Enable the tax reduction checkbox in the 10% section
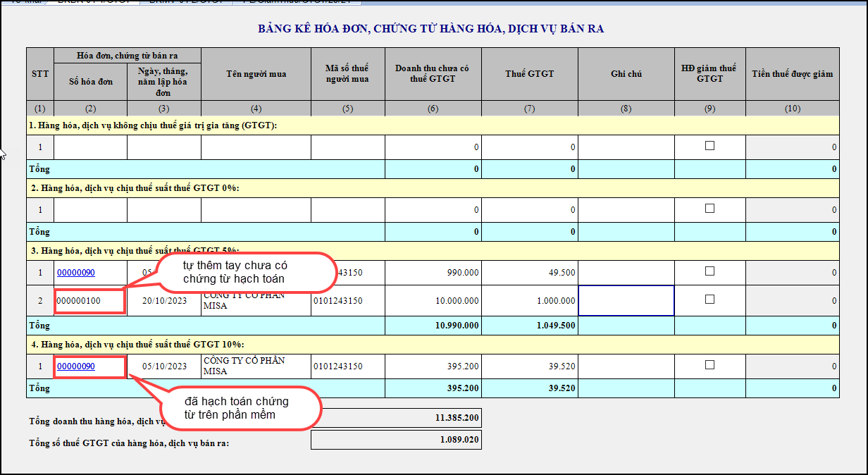Image resolution: width=868 pixels, height=475 pixels. [709, 365]
